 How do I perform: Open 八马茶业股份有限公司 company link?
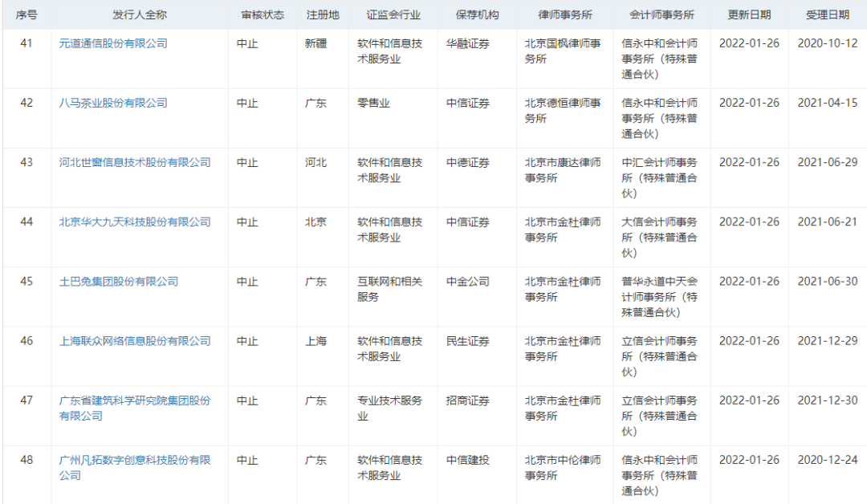[113, 103]
